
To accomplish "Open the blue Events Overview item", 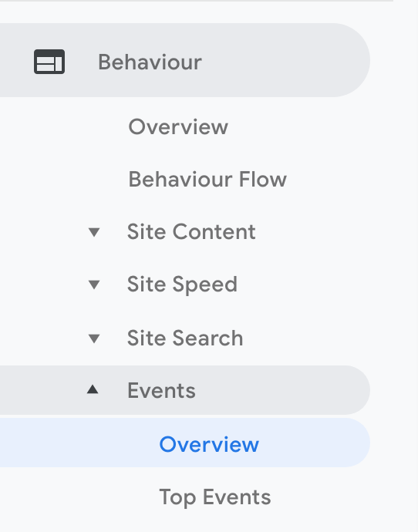I will click(209, 444).
